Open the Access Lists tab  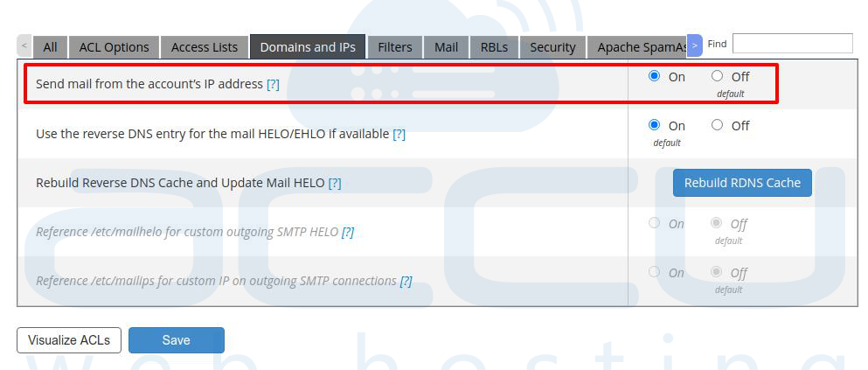point(205,47)
